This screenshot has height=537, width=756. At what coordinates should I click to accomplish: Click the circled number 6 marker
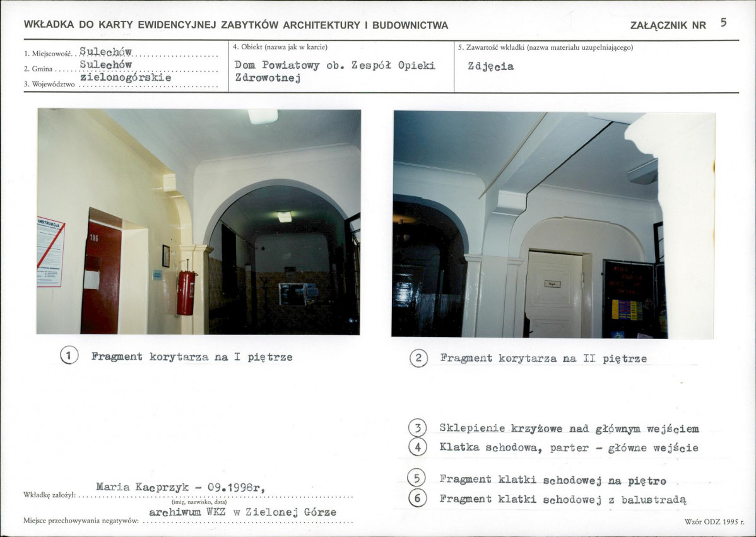pyautogui.click(x=418, y=499)
